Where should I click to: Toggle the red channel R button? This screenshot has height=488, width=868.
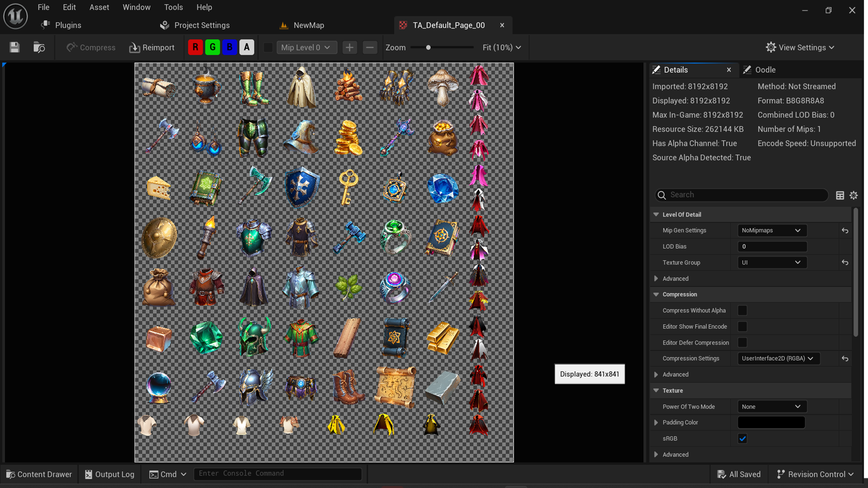tap(195, 47)
